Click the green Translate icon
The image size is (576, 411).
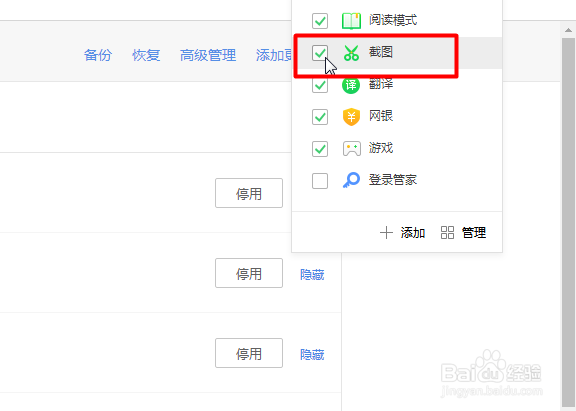coord(351,85)
